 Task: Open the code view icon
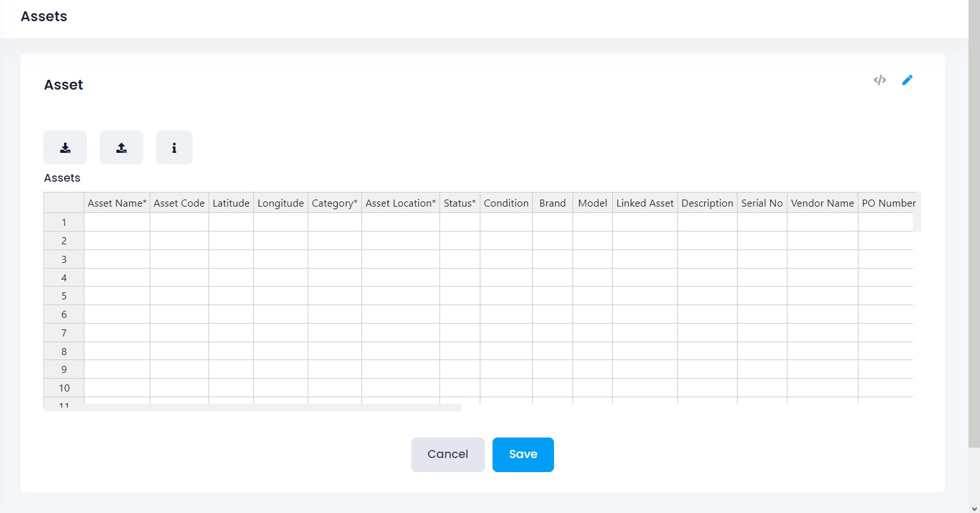pos(880,80)
